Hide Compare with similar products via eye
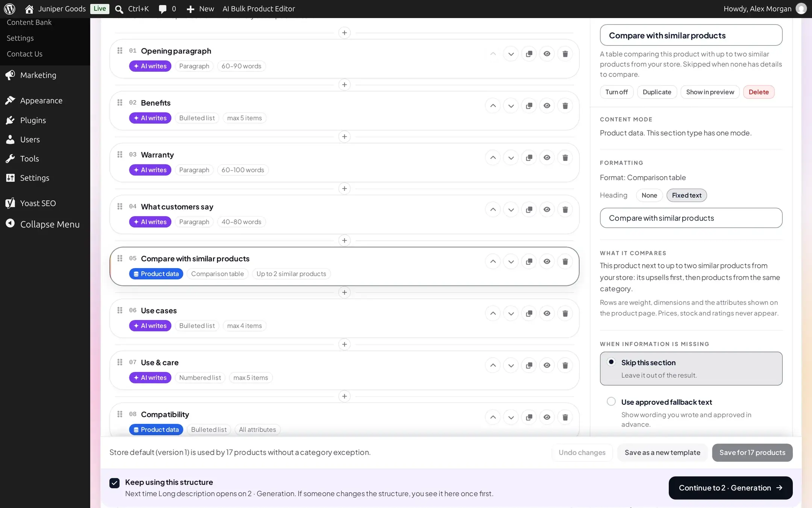The image size is (812, 508). click(x=547, y=262)
